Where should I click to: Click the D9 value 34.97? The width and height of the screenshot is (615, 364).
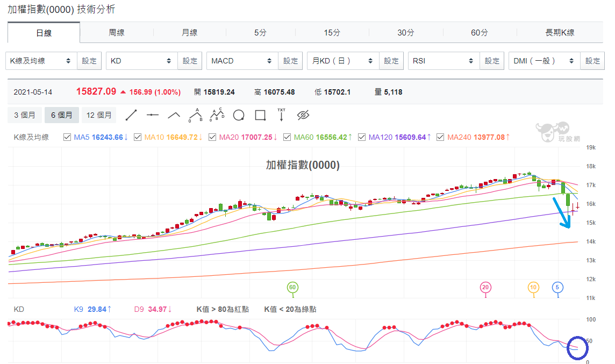158,310
